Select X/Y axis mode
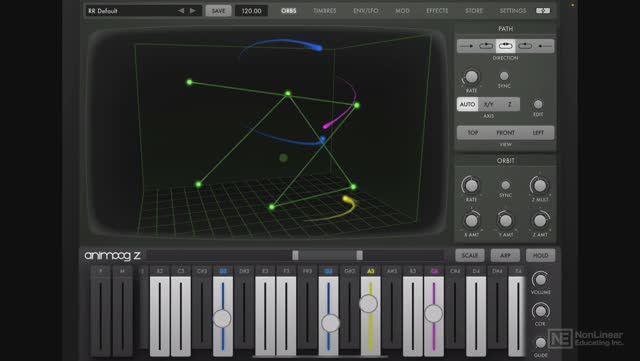 tap(489, 104)
